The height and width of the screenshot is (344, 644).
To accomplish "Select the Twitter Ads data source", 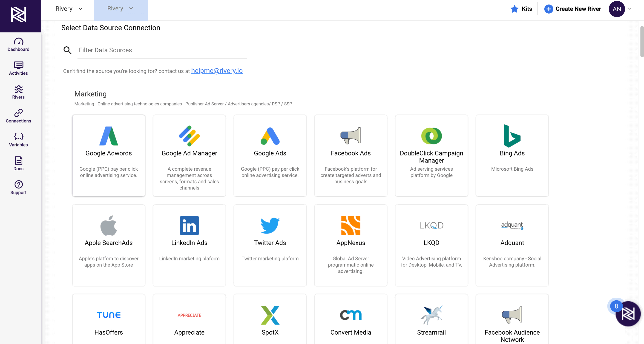I will coord(270,245).
